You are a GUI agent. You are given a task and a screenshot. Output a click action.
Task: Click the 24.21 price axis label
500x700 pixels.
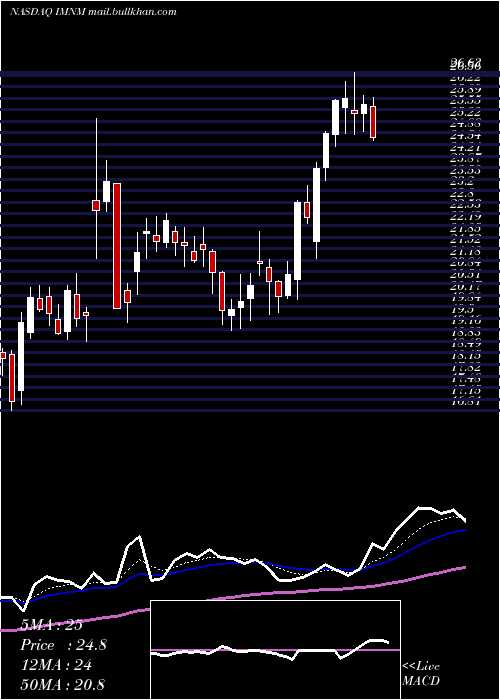[x=466, y=148]
